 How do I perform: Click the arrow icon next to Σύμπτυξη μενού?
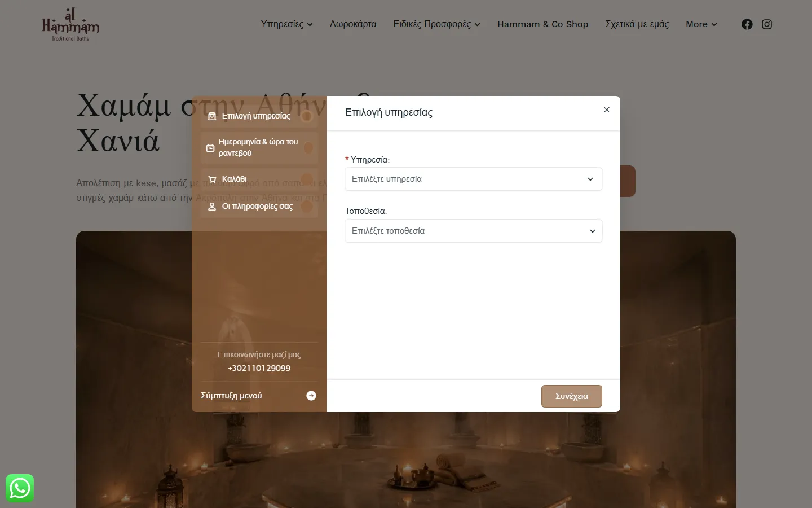[311, 396]
